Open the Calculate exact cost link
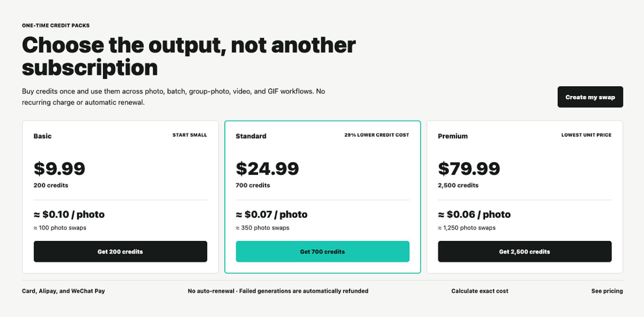The image size is (644, 317). tap(480, 291)
